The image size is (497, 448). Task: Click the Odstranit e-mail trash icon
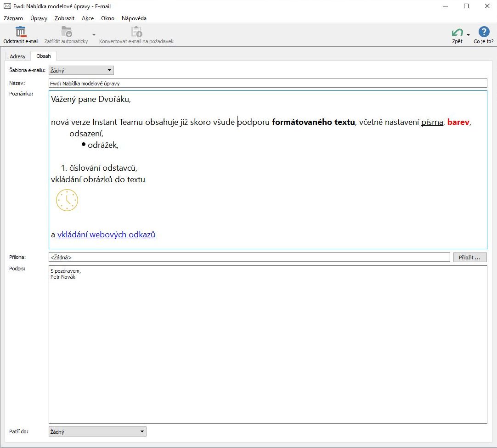pyautogui.click(x=21, y=32)
